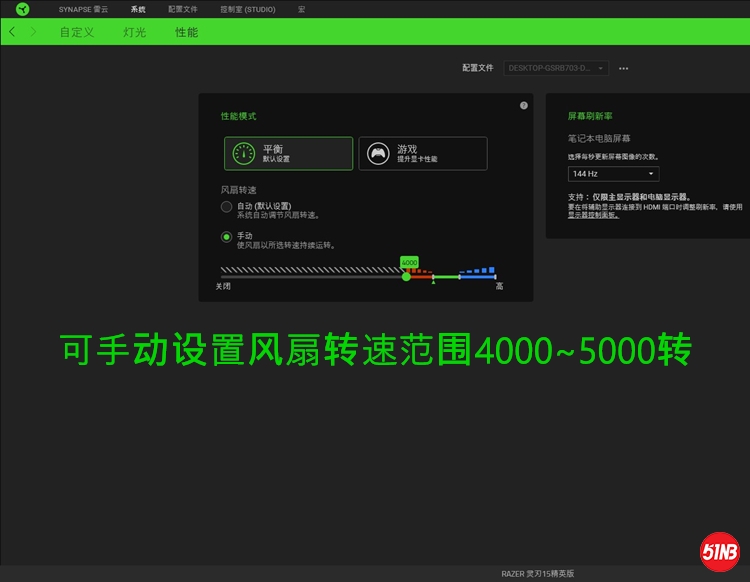Open the 144 Hz refresh rate dropdown

(613, 174)
